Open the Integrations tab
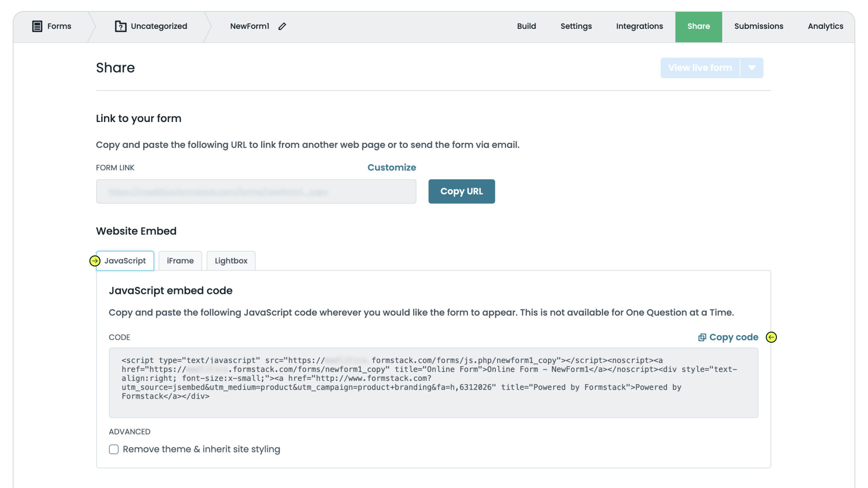This screenshot has width=868, height=488. pyautogui.click(x=640, y=26)
